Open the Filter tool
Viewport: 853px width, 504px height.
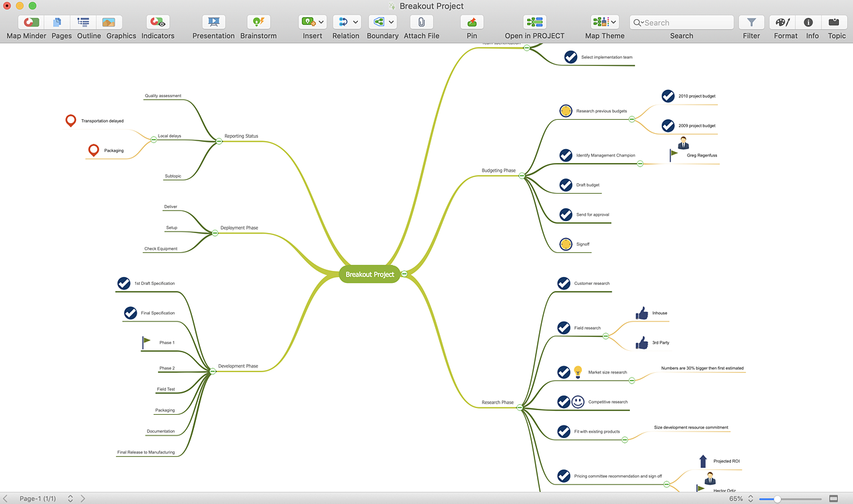click(x=751, y=22)
